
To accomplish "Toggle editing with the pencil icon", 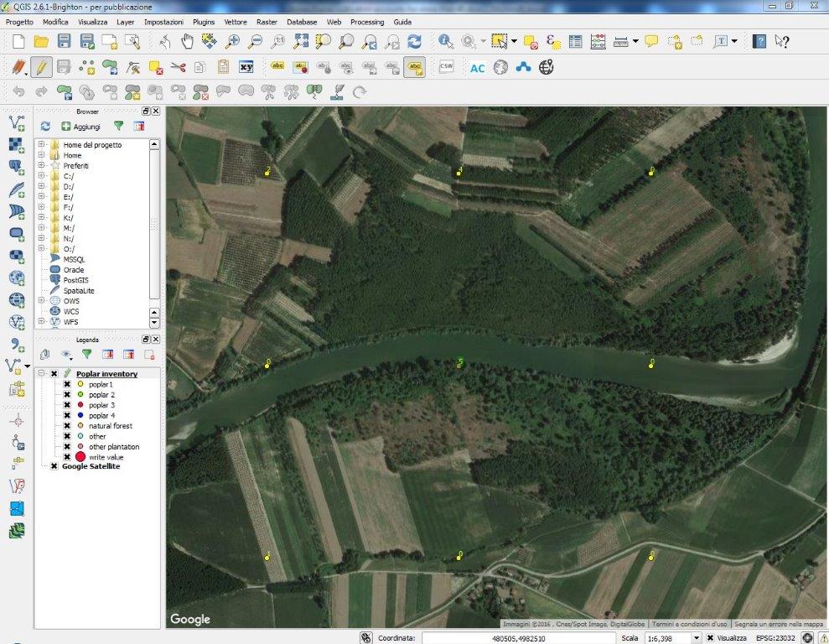I will tap(41, 67).
